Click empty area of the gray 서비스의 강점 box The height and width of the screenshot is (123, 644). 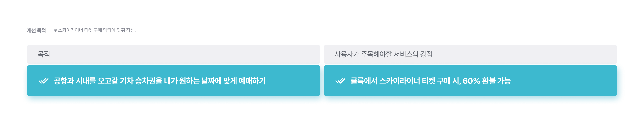pos(525,54)
